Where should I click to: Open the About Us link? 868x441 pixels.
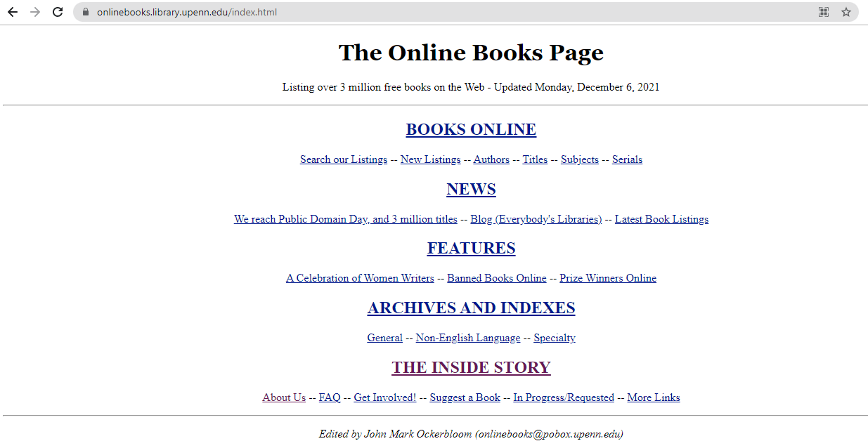(x=284, y=397)
